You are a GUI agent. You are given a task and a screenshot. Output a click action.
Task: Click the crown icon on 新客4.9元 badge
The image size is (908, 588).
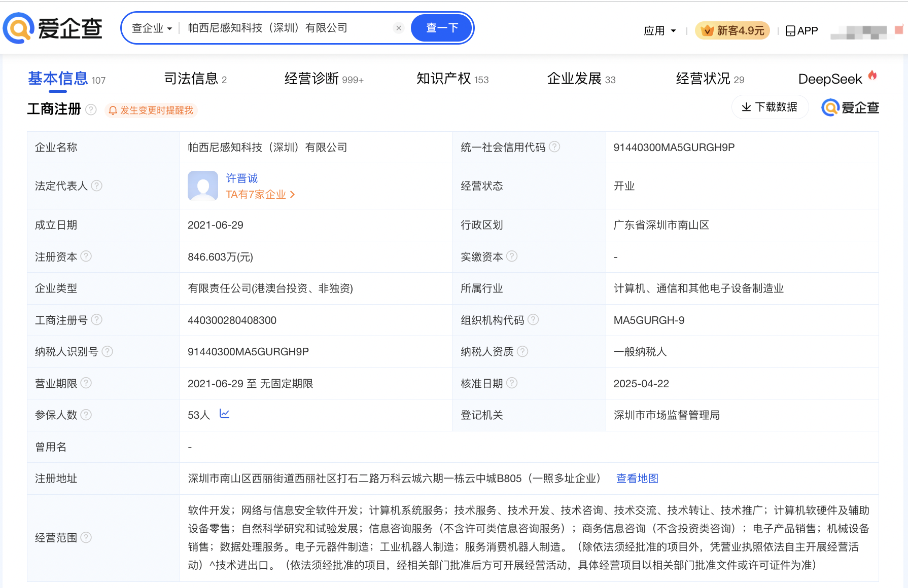[x=707, y=30]
